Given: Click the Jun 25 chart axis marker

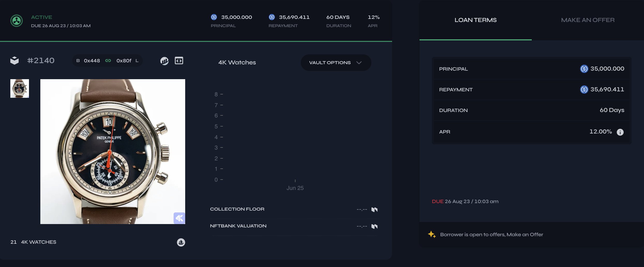Looking at the screenshot, I should 295,188.
